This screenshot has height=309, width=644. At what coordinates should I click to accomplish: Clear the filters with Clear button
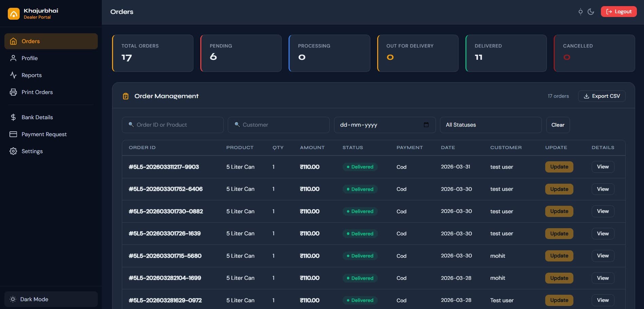558,125
